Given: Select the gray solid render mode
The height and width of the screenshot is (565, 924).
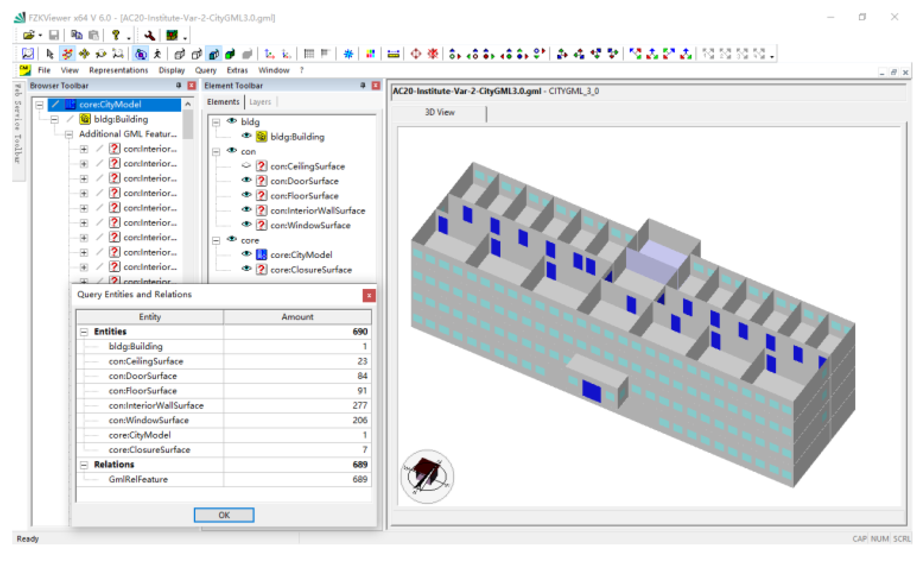Looking at the screenshot, I should point(248,53).
